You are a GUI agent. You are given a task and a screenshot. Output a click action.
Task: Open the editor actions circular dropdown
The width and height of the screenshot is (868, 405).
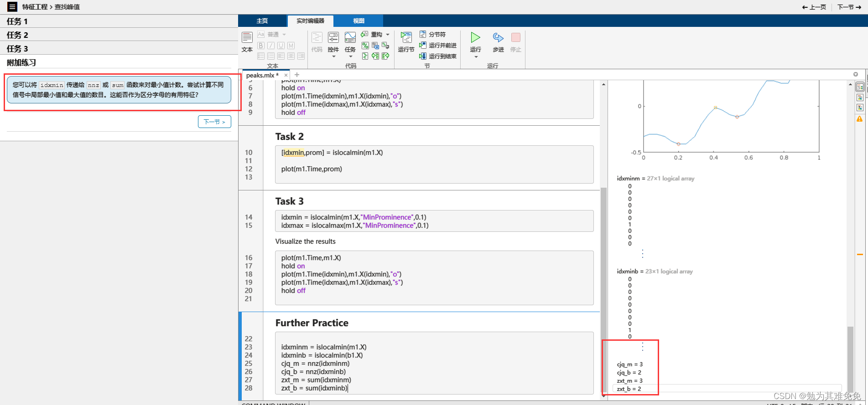click(856, 74)
